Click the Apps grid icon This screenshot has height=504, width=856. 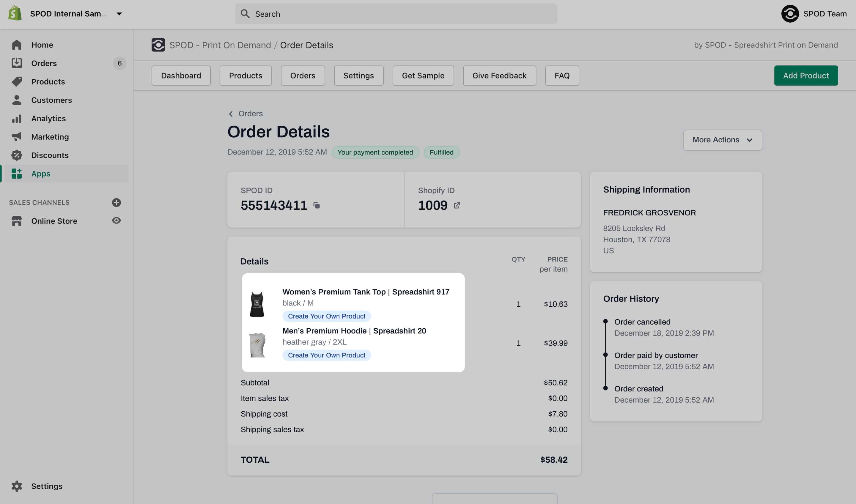[17, 173]
